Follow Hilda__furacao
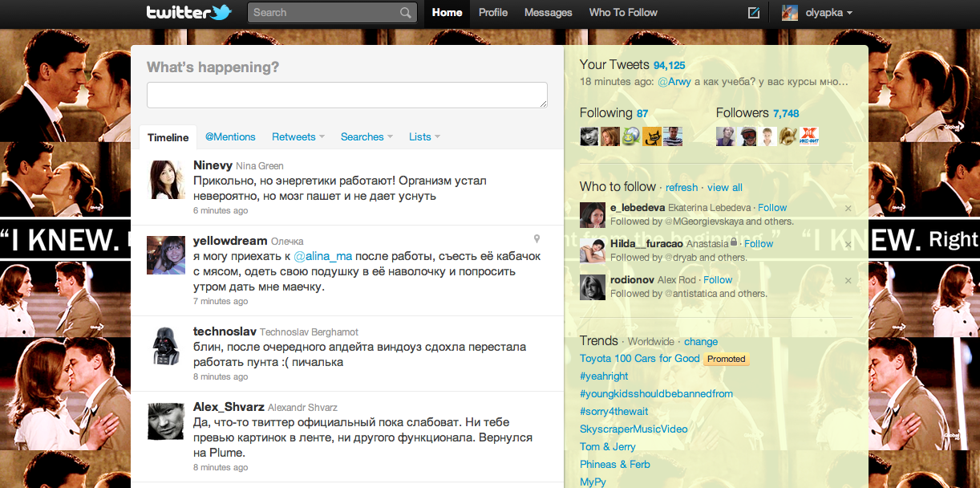Viewport: 980px width, 488px height. [x=759, y=244]
